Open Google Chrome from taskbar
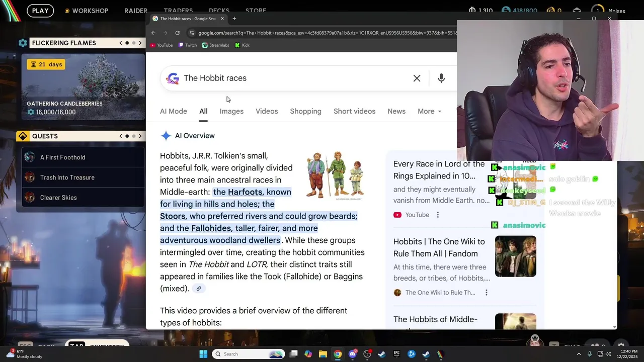 coord(338,354)
